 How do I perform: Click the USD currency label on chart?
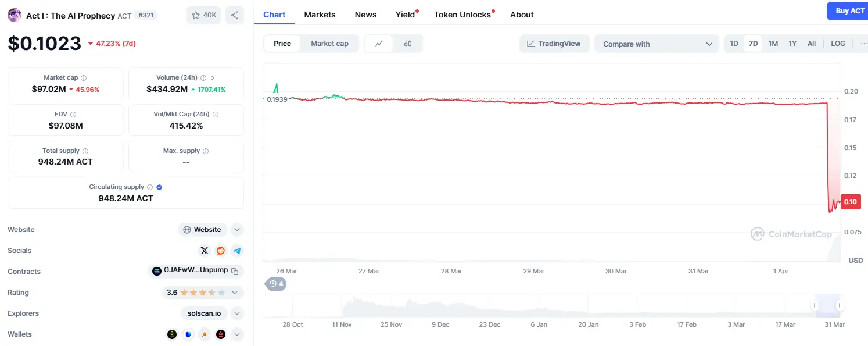855,260
